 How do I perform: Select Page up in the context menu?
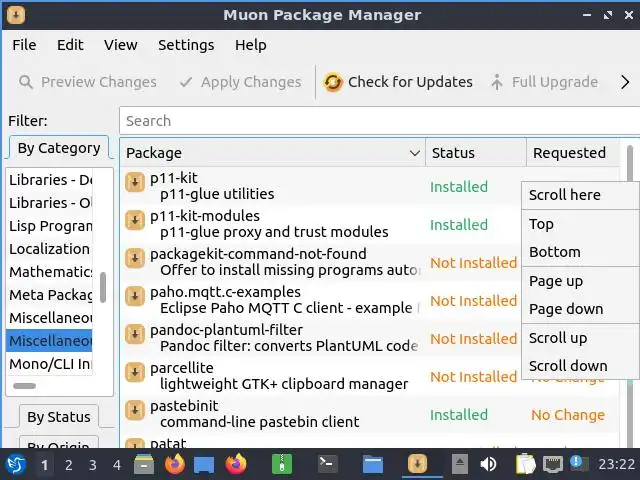pos(580,281)
